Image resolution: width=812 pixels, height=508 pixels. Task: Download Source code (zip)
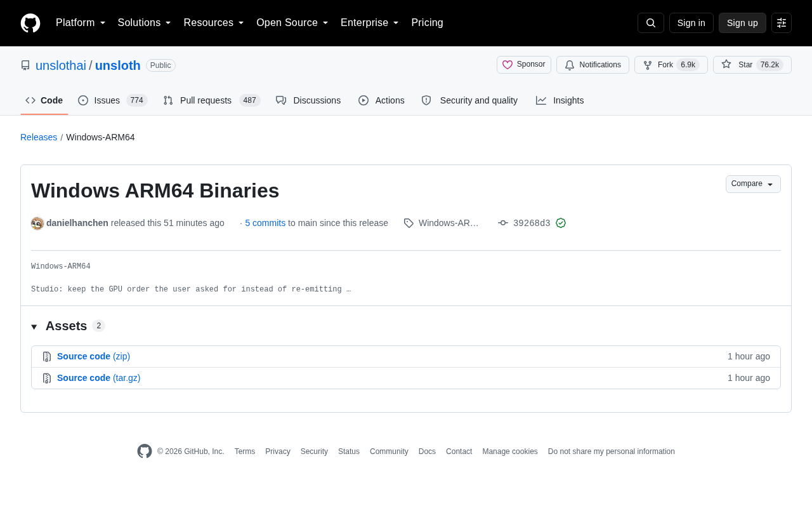[x=93, y=356]
